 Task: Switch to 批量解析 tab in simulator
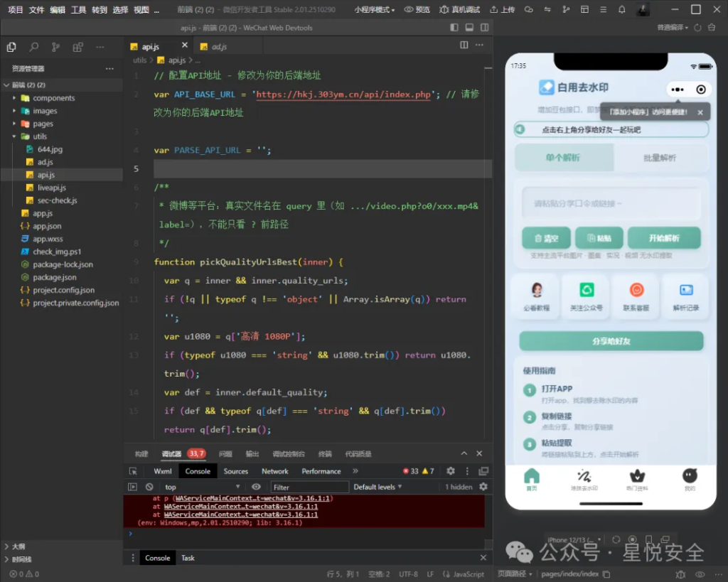(x=660, y=158)
